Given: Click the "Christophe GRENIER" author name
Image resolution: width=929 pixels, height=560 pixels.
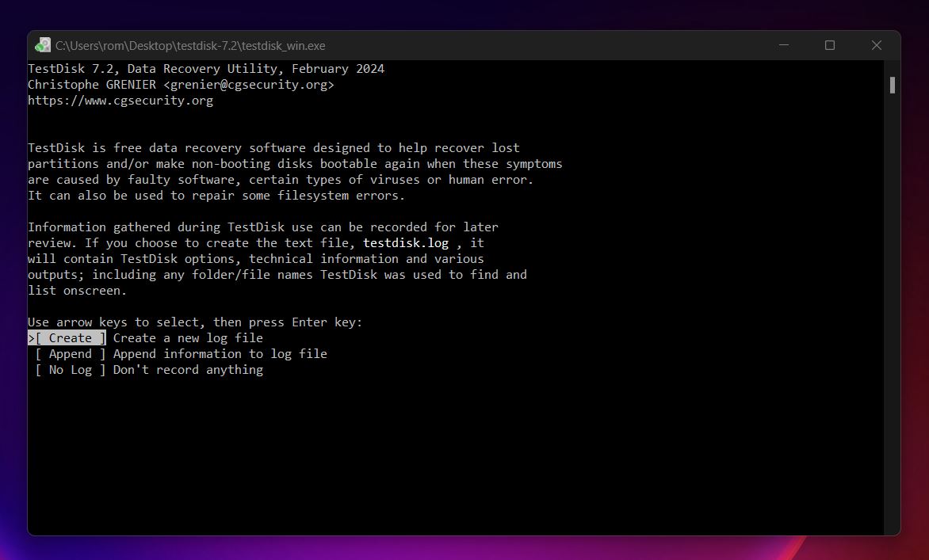Looking at the screenshot, I should pos(92,85).
